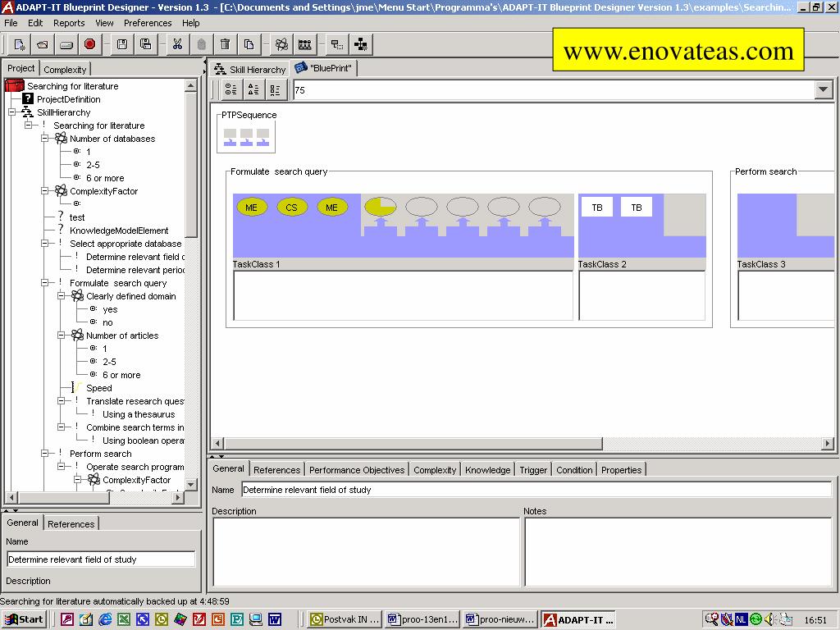Viewport: 840px width, 630px height.
Task: Select the PTPSequence thumbnail
Action: (x=246, y=137)
